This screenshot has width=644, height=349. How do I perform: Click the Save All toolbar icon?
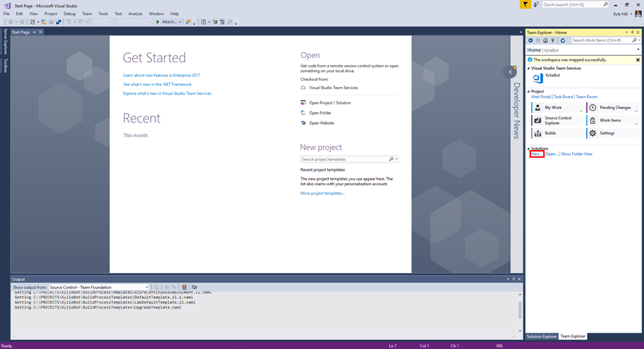coord(59,22)
